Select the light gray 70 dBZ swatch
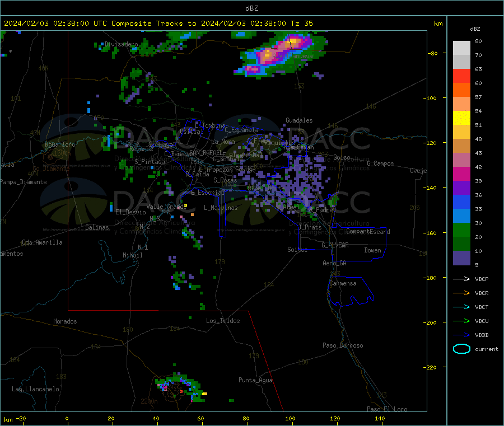Screen dimensions: 504x426 461,48
